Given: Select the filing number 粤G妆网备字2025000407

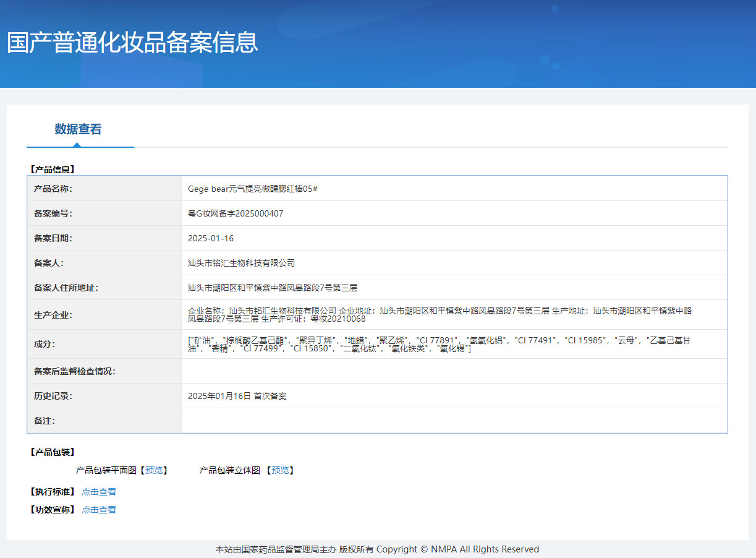Looking at the screenshot, I should [236, 213].
